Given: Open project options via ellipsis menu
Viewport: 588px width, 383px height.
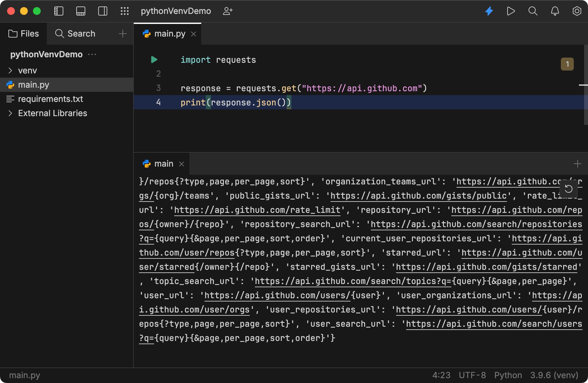Looking at the screenshot, I should click(x=92, y=54).
